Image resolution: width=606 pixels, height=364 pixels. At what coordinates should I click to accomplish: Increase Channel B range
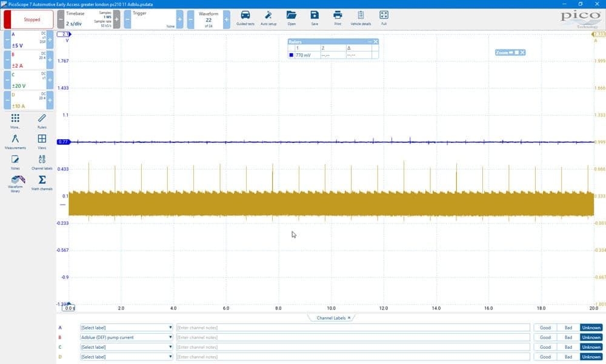pos(50,60)
